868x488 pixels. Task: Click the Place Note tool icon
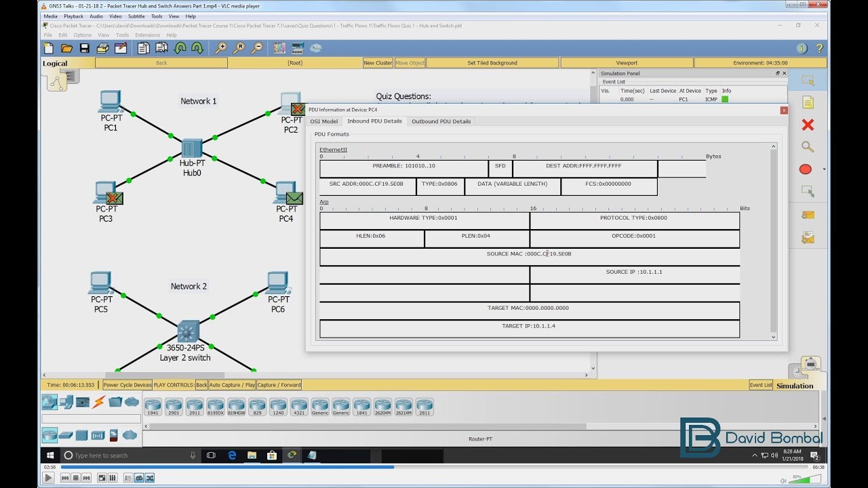[x=807, y=102]
